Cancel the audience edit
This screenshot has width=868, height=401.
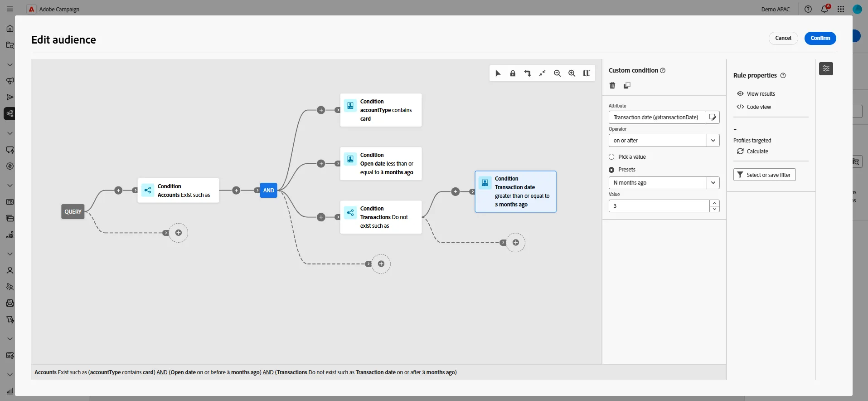click(x=783, y=38)
